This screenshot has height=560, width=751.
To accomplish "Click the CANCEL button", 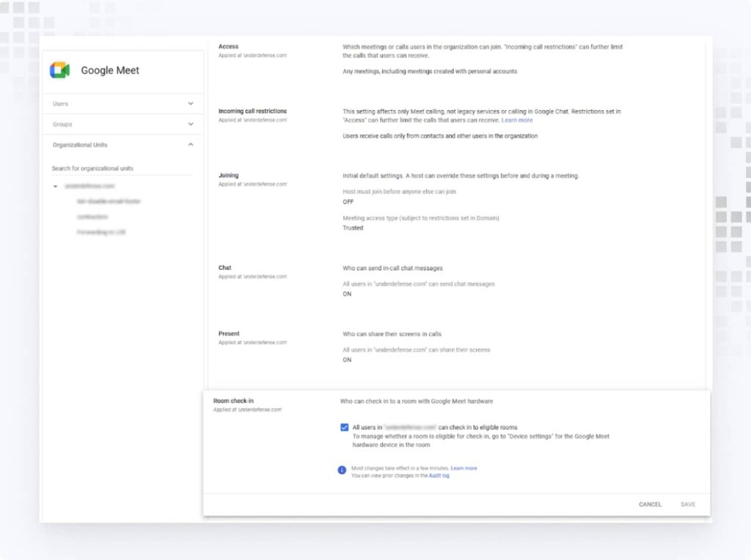I will coord(650,504).
